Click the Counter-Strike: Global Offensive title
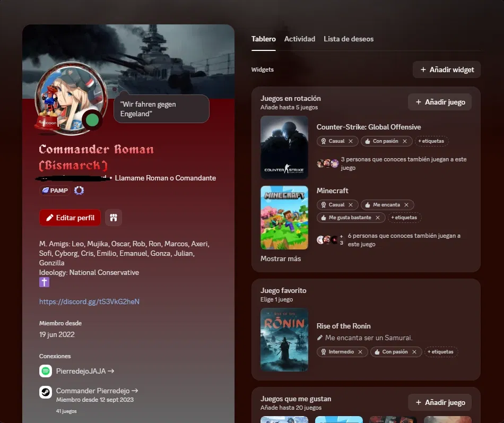This screenshot has height=423, width=504. click(x=369, y=127)
